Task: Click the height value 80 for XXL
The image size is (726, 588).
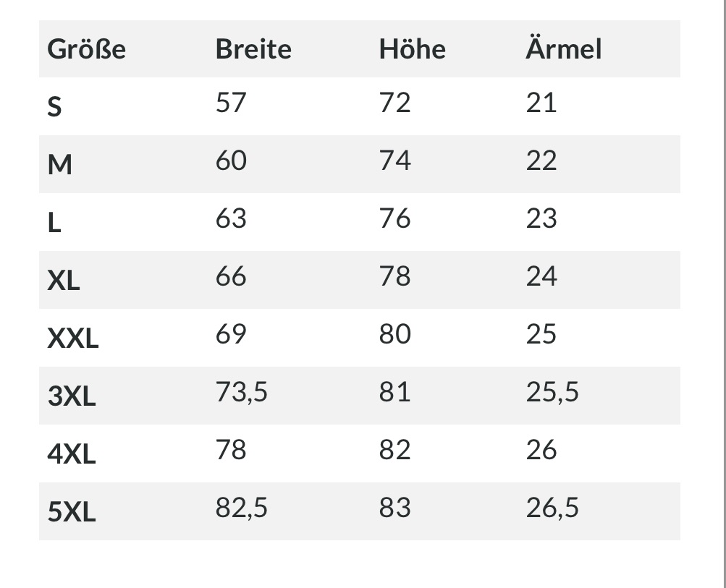Action: (x=395, y=334)
